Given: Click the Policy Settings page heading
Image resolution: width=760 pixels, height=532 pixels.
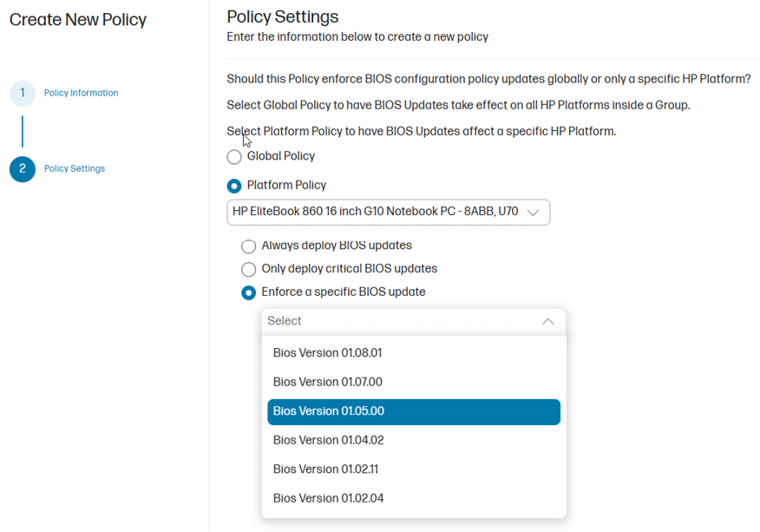Looking at the screenshot, I should coord(283,17).
